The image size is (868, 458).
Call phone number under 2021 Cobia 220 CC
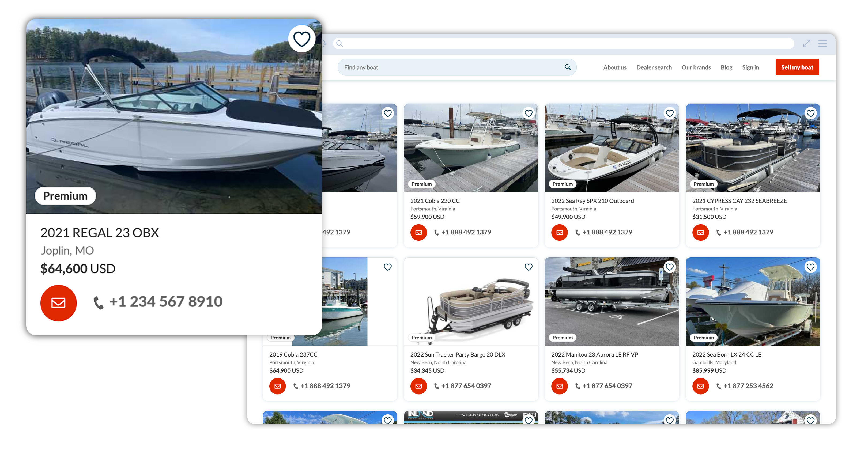(x=463, y=232)
